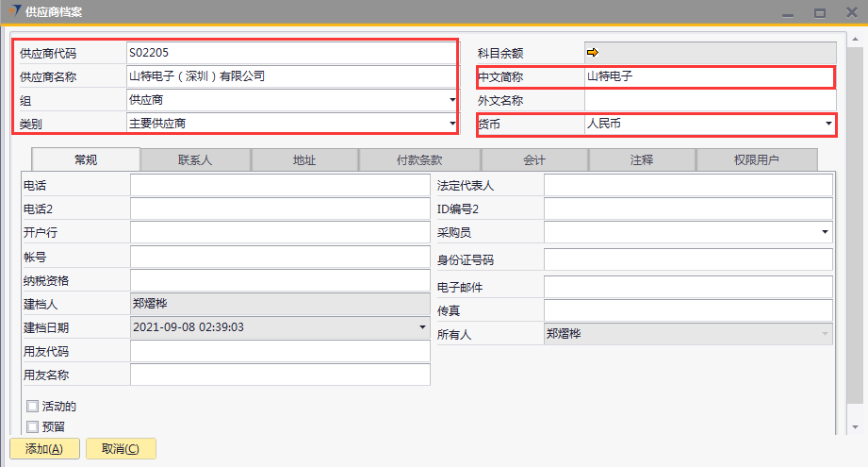Expand the 组 dropdown list
Screen dimensions: 868x467
coord(451,100)
